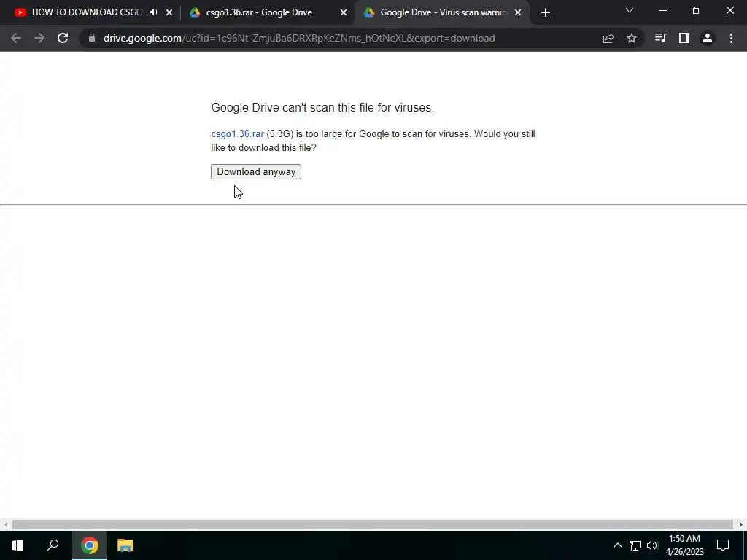Go forward to the next page
The width and height of the screenshot is (747, 560).
(39, 38)
